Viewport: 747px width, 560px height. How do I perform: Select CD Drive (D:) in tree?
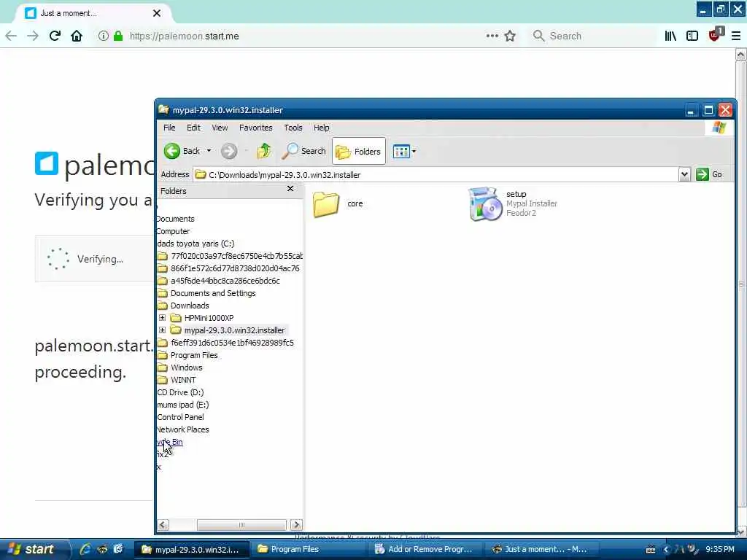click(x=181, y=392)
